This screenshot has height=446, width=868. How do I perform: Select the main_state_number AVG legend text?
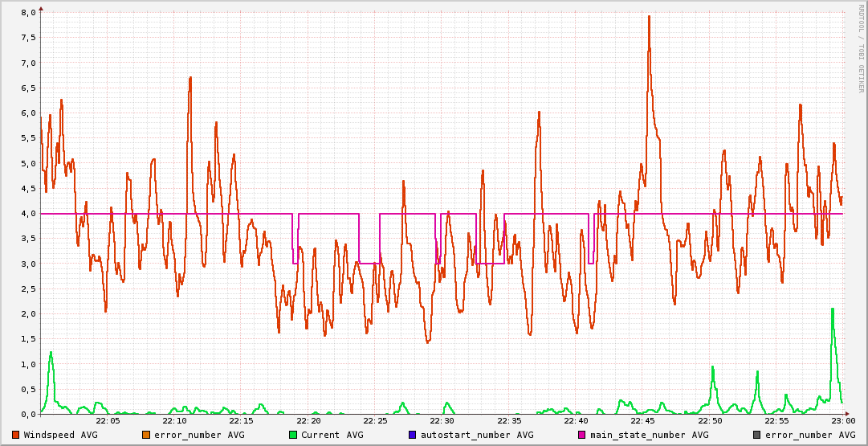coord(649,435)
